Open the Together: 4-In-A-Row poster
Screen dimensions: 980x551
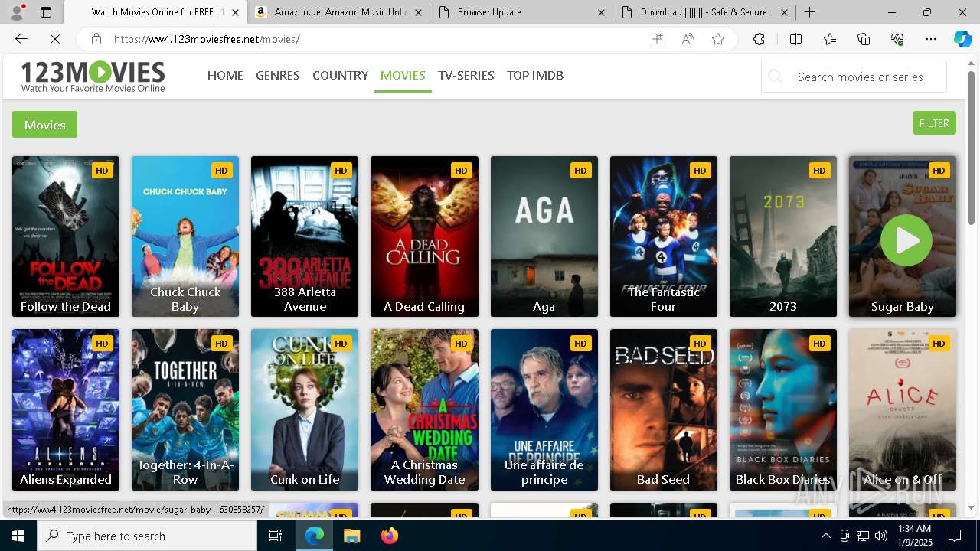[185, 409]
